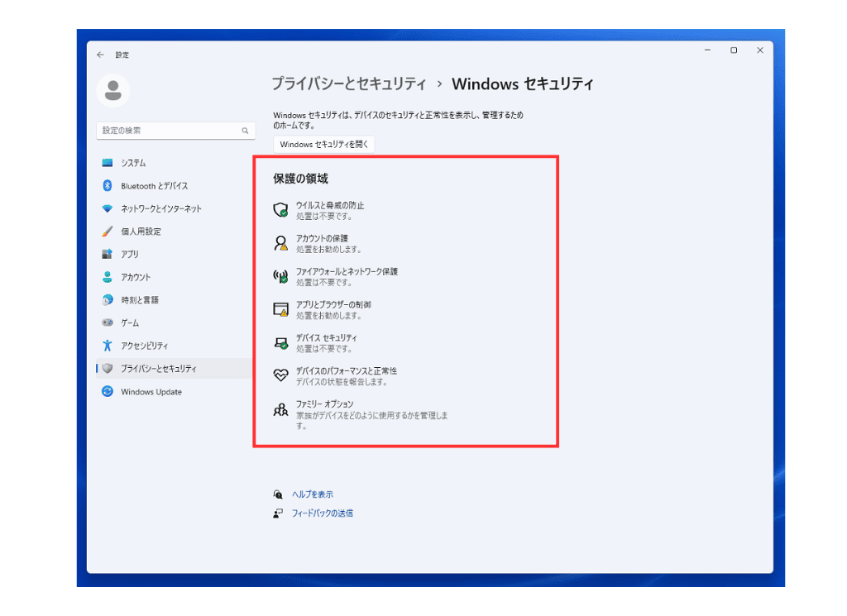Select 時刻と言語 settings
The width and height of the screenshot is (847, 616).
coord(141,299)
